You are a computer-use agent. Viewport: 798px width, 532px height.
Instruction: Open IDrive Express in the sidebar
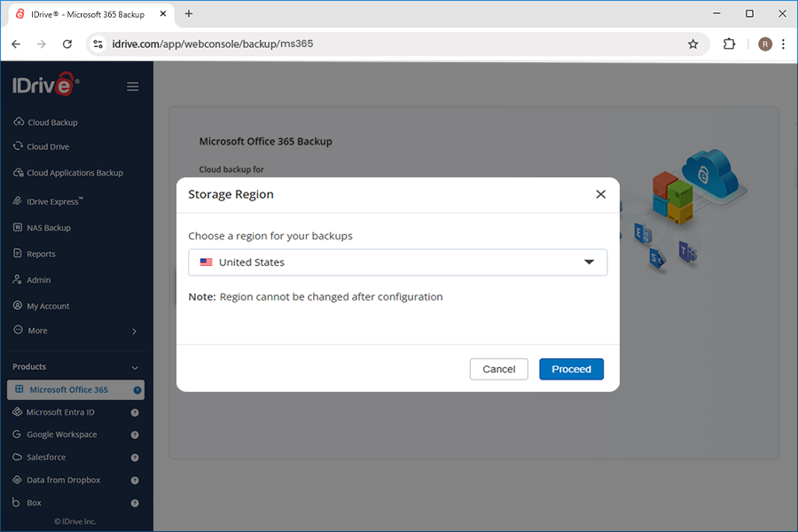click(54, 201)
